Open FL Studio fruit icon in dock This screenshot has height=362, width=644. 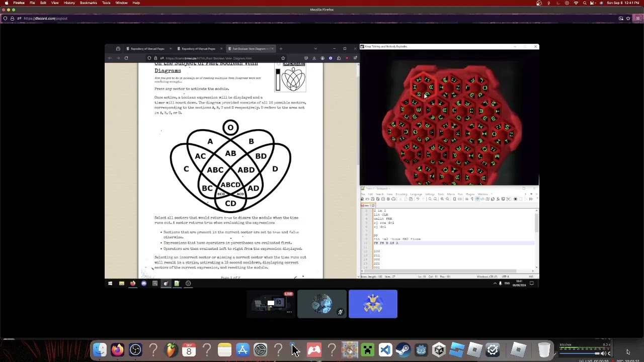point(171,349)
